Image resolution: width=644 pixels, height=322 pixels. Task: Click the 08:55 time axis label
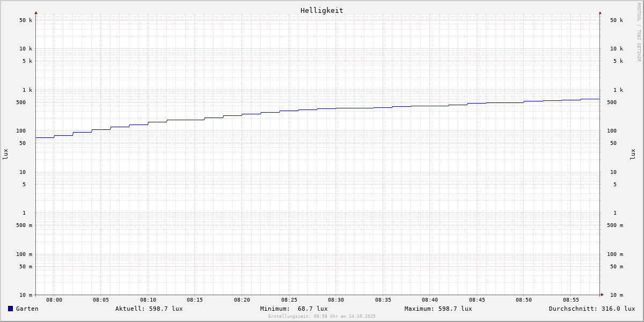point(571,300)
